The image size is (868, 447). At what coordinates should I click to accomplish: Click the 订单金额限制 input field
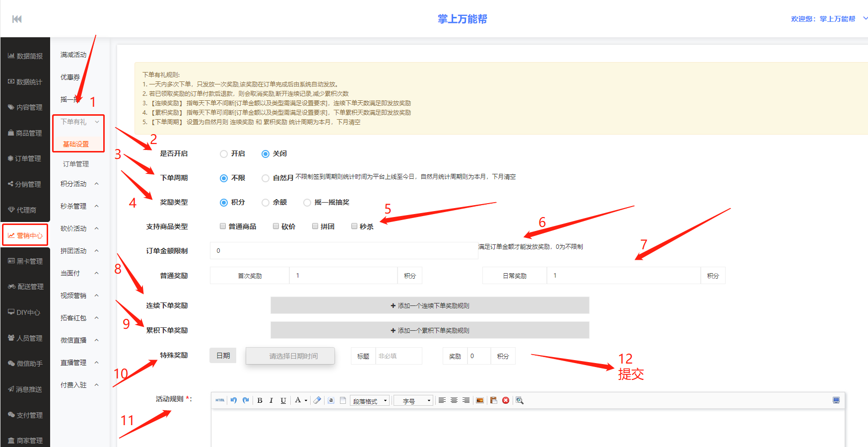click(343, 251)
